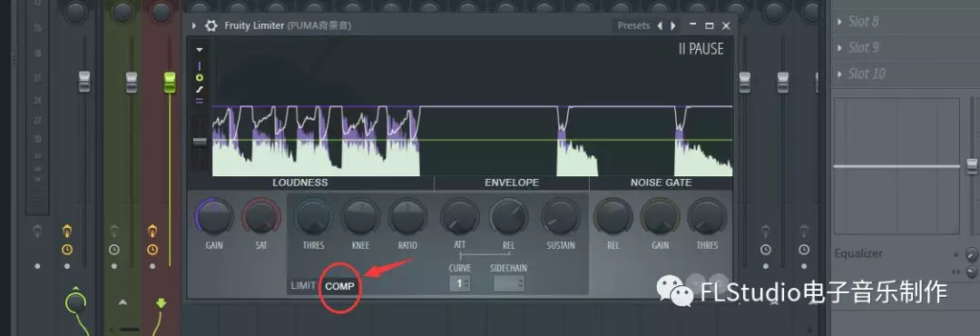Toggle the dot switch under the red track

pos(152,266)
